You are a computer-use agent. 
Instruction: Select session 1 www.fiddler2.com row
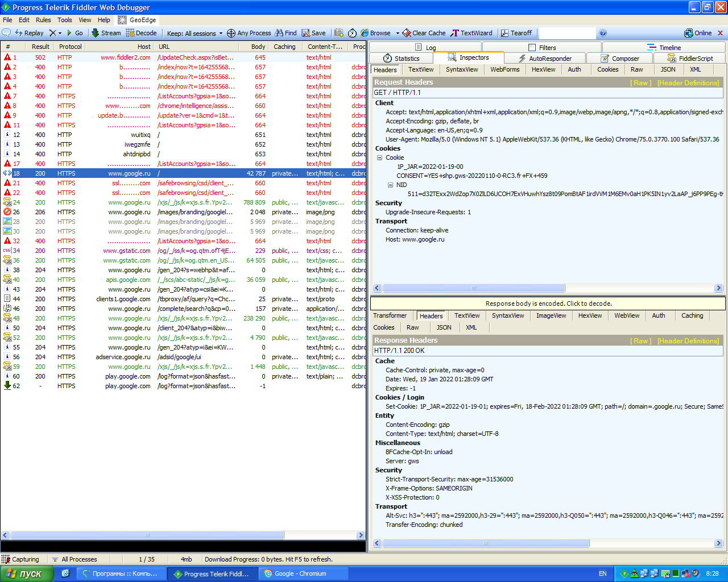pyautogui.click(x=183, y=57)
